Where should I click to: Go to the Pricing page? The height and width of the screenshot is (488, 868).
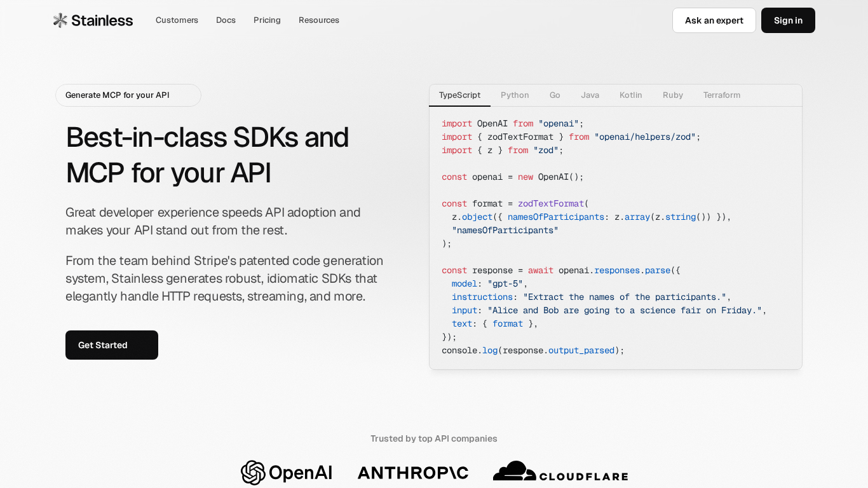[267, 20]
